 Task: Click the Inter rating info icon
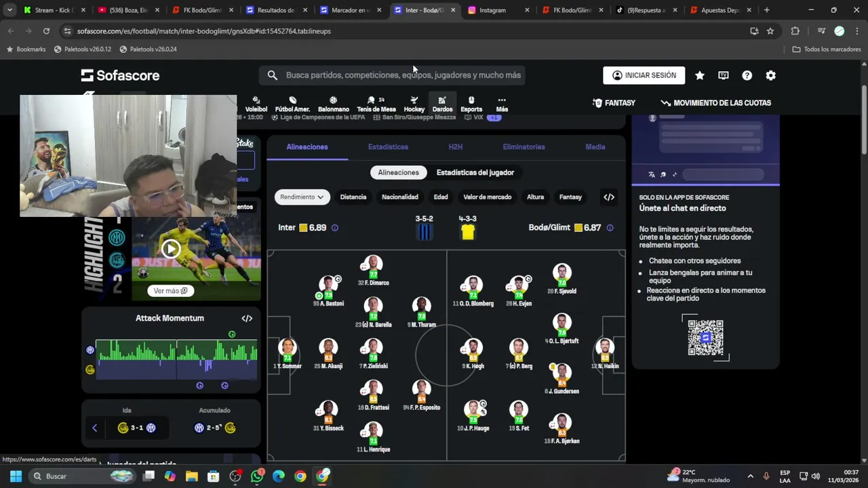point(334,228)
